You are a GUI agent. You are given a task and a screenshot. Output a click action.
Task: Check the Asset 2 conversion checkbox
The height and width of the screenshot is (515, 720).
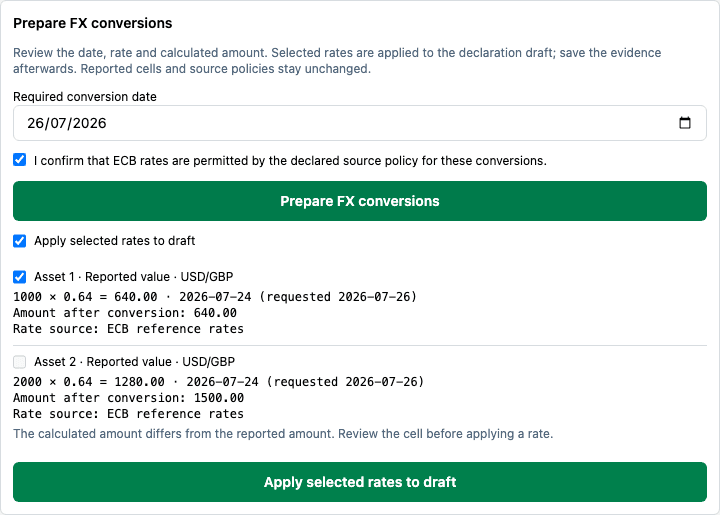tap(19, 362)
